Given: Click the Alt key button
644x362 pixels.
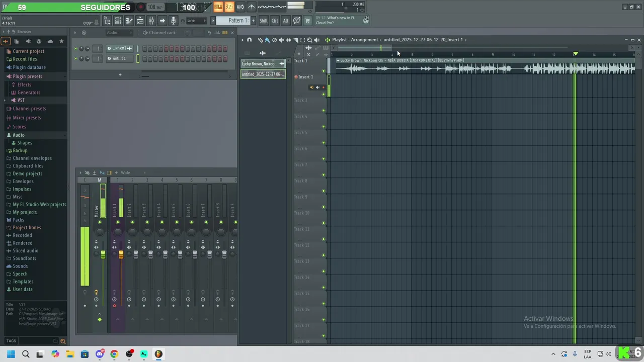Looking at the screenshot, I should (286, 21).
